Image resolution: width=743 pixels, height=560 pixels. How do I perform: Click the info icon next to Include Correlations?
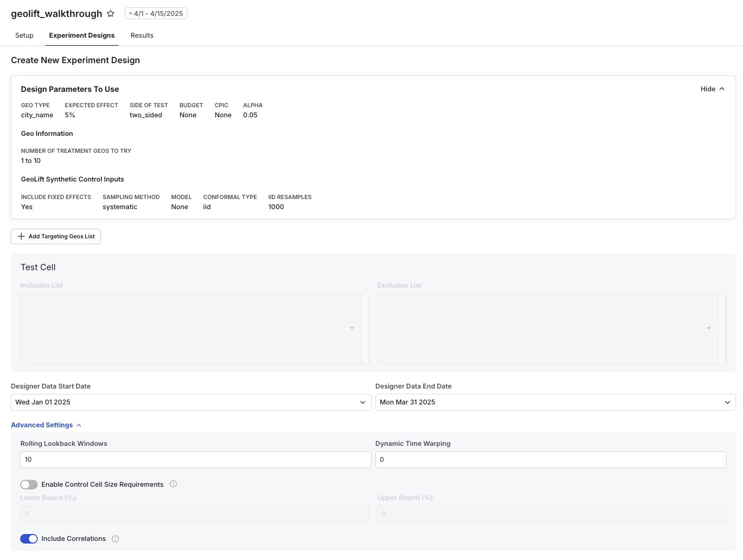click(x=115, y=539)
